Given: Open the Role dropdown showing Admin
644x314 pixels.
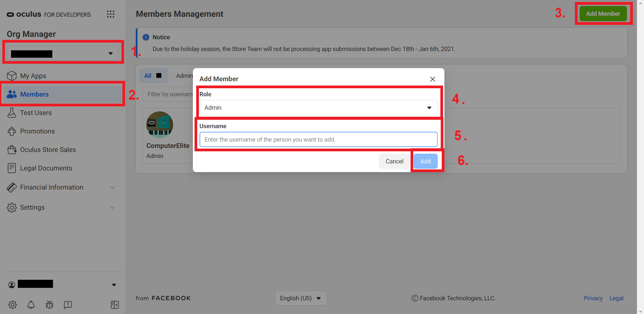Looking at the screenshot, I should pyautogui.click(x=318, y=108).
